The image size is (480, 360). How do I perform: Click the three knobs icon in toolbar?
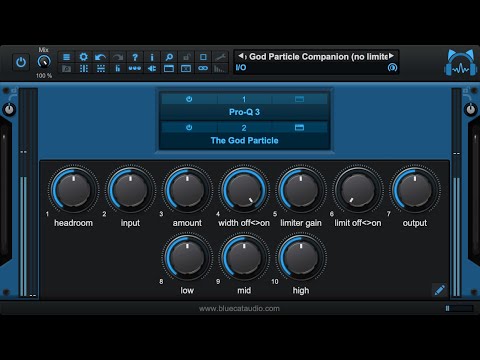135,69
